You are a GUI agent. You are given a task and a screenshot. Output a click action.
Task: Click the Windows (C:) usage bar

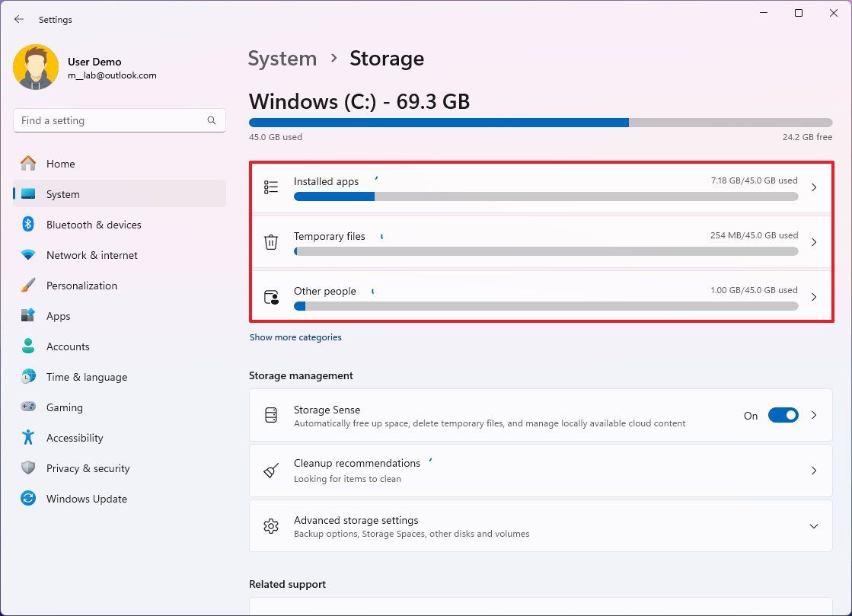pyautogui.click(x=541, y=122)
